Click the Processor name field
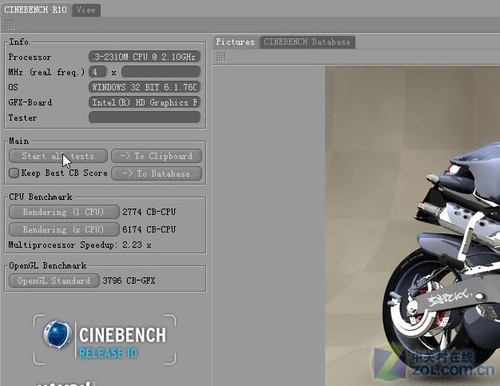Screen dimensions: 500x386 coord(145,56)
